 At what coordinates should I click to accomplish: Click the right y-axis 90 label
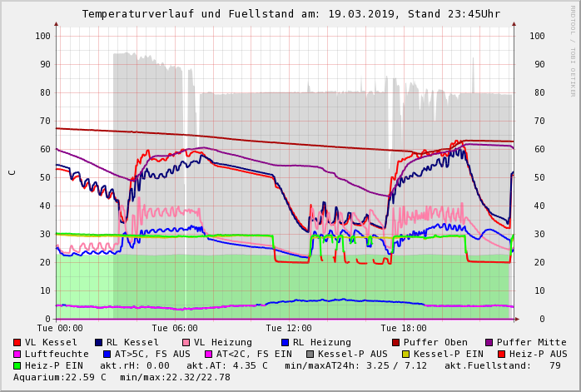pyautogui.click(x=539, y=64)
